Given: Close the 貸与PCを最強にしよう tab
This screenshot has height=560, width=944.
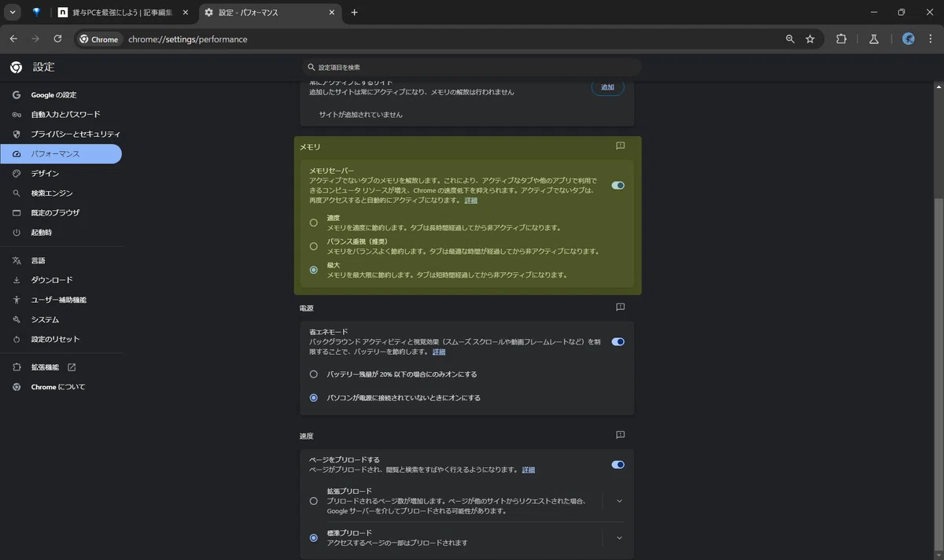Looking at the screenshot, I should (184, 13).
